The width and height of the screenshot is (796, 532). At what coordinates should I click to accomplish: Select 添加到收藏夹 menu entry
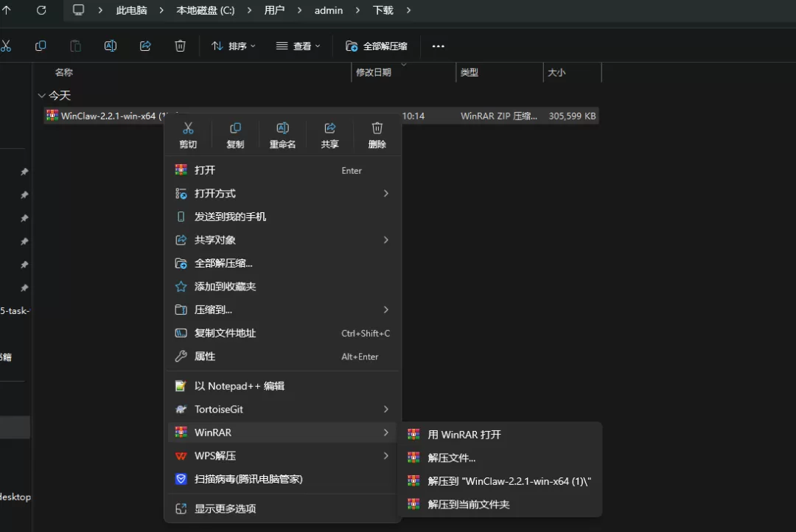coord(282,287)
